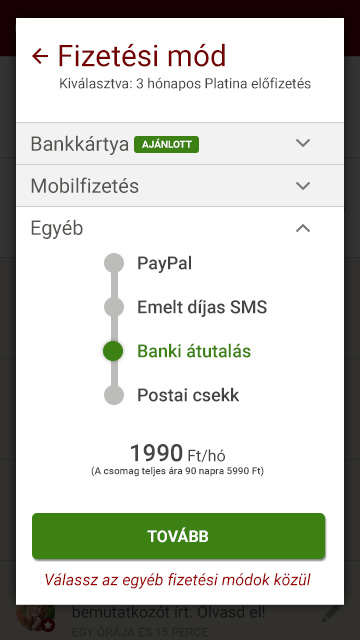Click the Egyéb section header
This screenshot has height=640, width=360.
(180, 229)
